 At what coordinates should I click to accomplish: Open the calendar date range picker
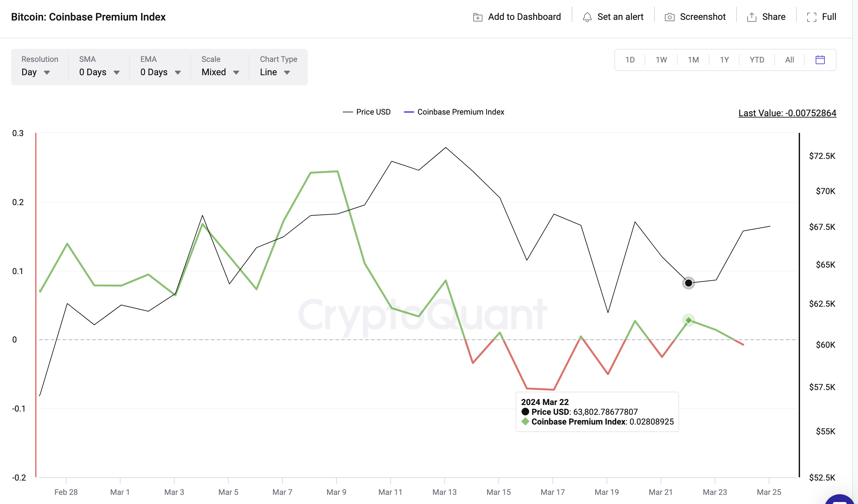pyautogui.click(x=820, y=60)
